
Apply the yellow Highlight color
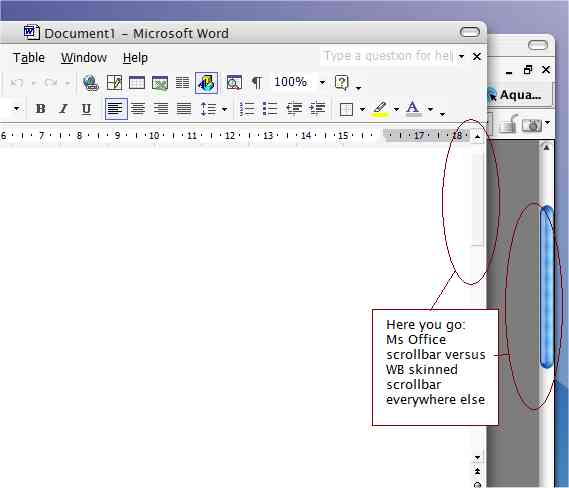pyautogui.click(x=380, y=109)
